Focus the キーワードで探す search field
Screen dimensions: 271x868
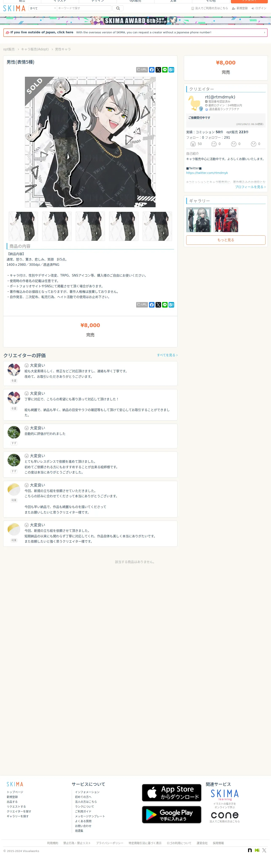pos(84,8)
